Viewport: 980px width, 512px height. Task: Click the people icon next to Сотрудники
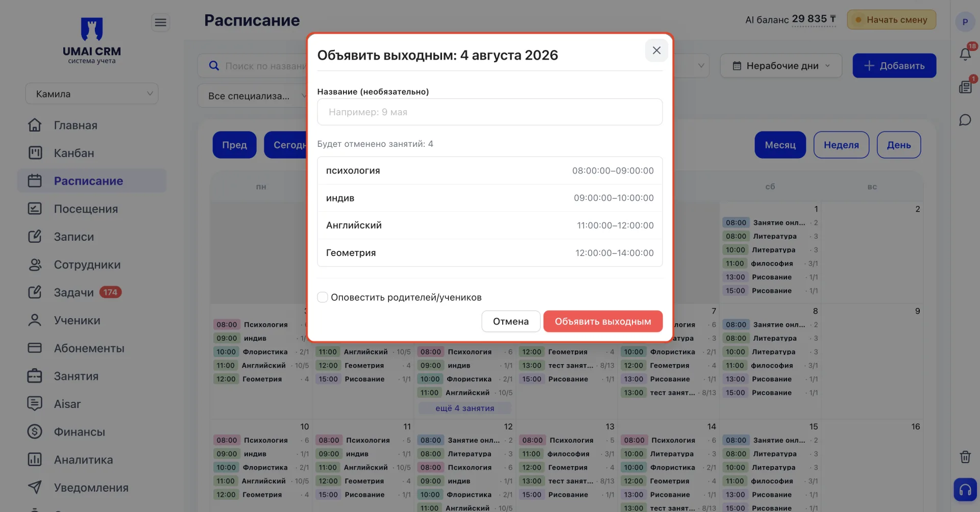[x=35, y=264]
